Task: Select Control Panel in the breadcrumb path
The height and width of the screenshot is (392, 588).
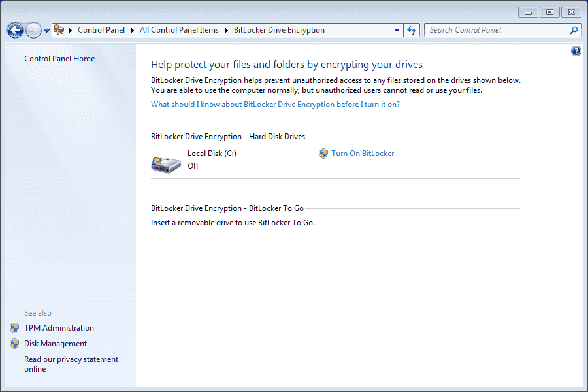Action: 101,29
